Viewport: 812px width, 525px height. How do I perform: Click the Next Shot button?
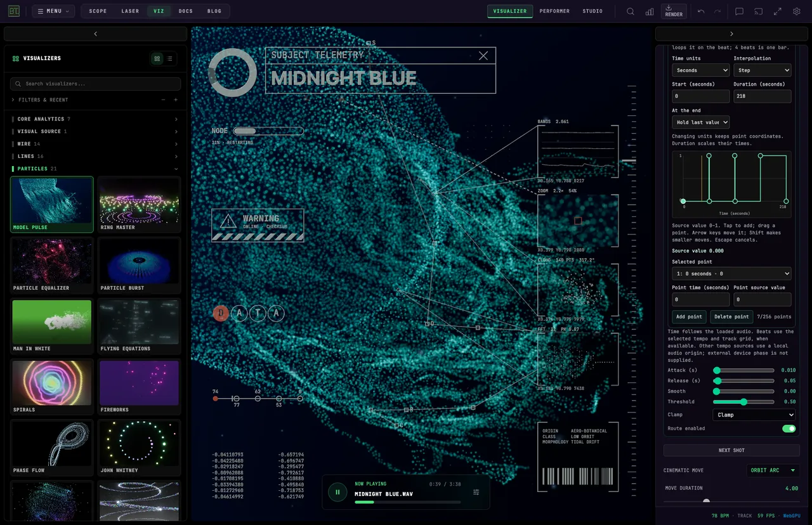pos(731,450)
